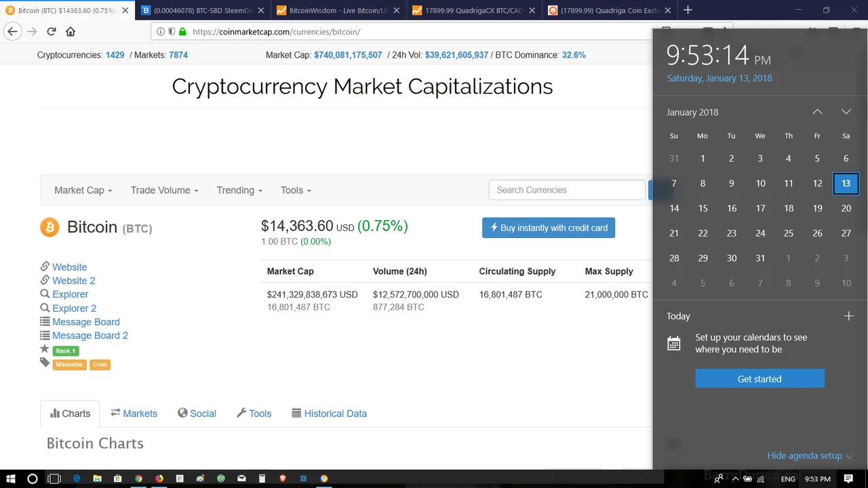The width and height of the screenshot is (868, 488).
Task: Open Task View on the taskbar
Action: pyautogui.click(x=54, y=479)
